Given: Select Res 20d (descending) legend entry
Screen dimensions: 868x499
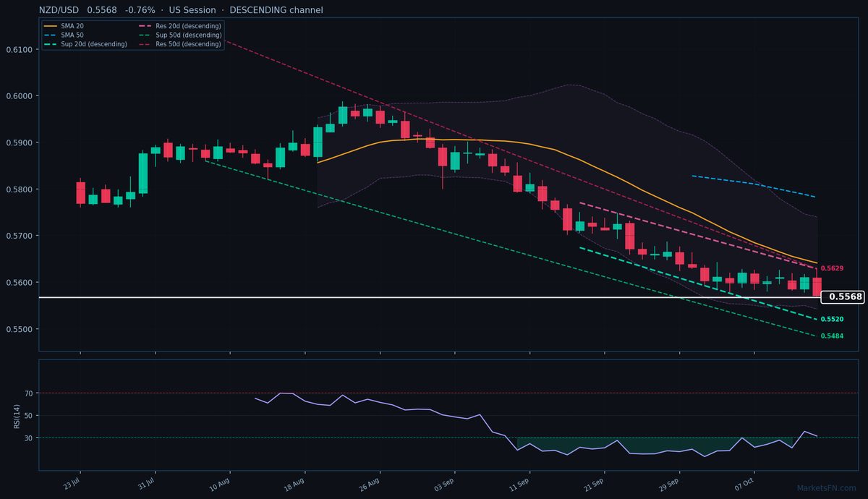Looking at the screenshot, I should (x=179, y=26).
